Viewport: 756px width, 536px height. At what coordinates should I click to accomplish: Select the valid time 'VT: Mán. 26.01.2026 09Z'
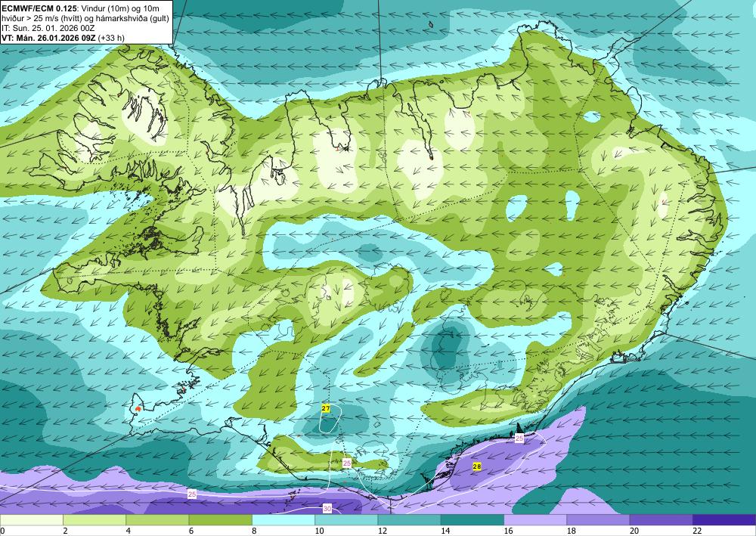pos(48,38)
